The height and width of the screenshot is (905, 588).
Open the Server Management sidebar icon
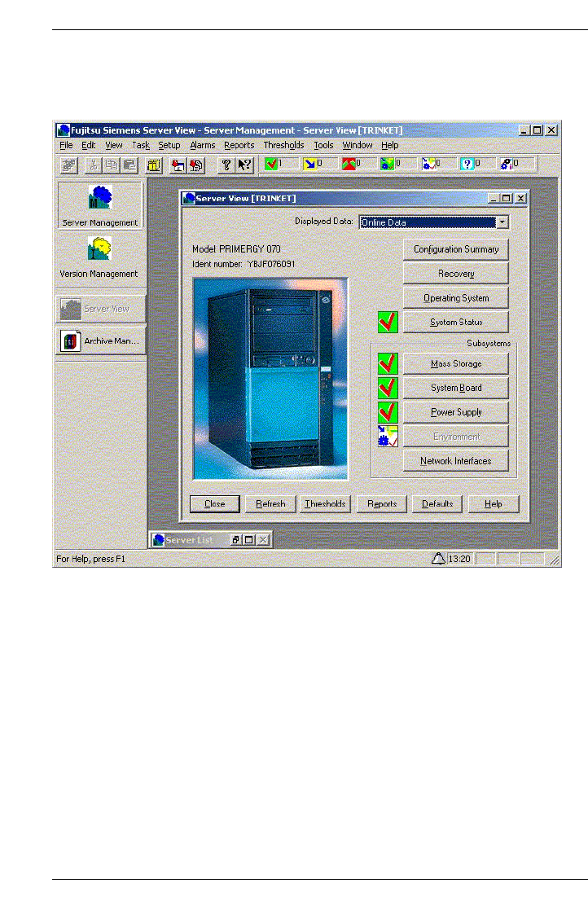(100, 206)
